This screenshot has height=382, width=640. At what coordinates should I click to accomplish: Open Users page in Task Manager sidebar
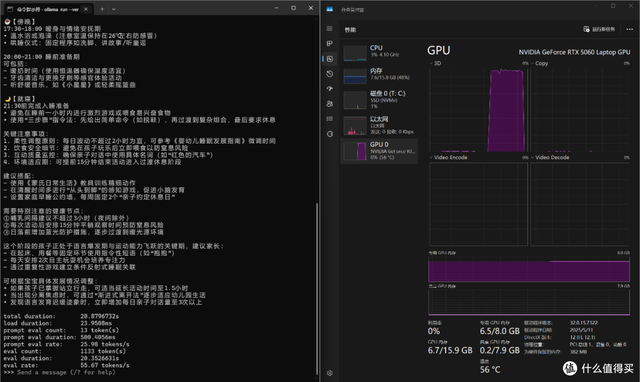coord(330,104)
